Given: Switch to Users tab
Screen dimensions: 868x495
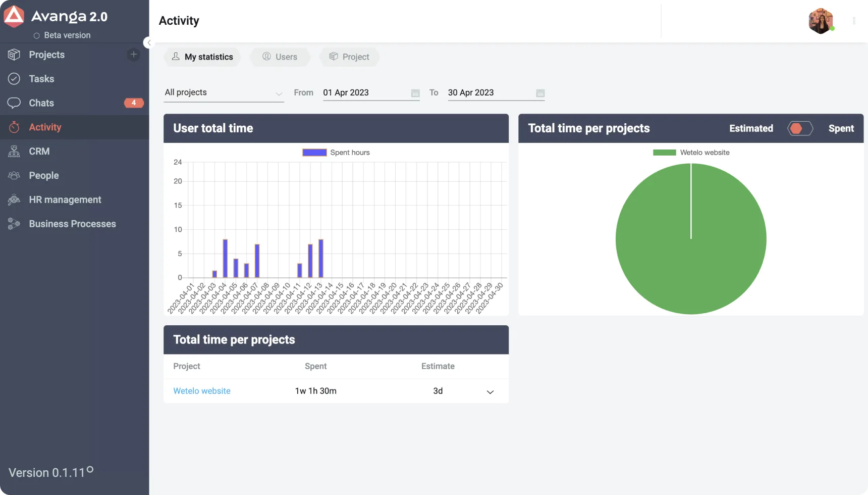Looking at the screenshot, I should pyautogui.click(x=280, y=57).
